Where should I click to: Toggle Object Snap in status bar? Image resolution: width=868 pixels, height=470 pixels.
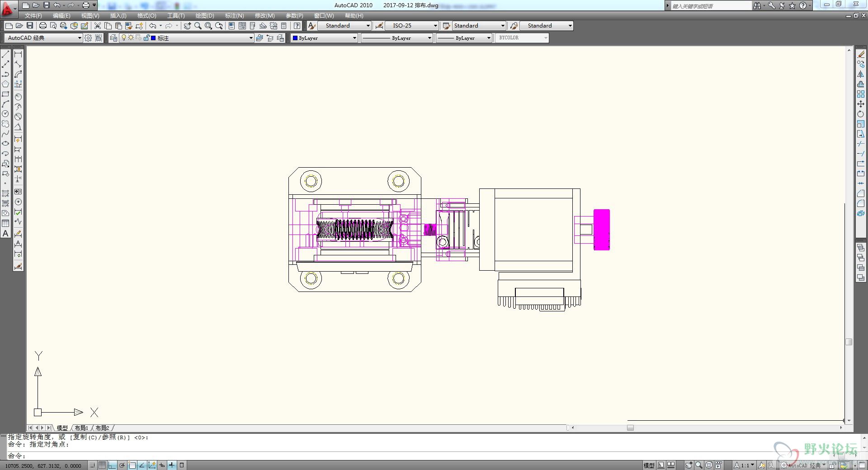[x=132, y=465]
